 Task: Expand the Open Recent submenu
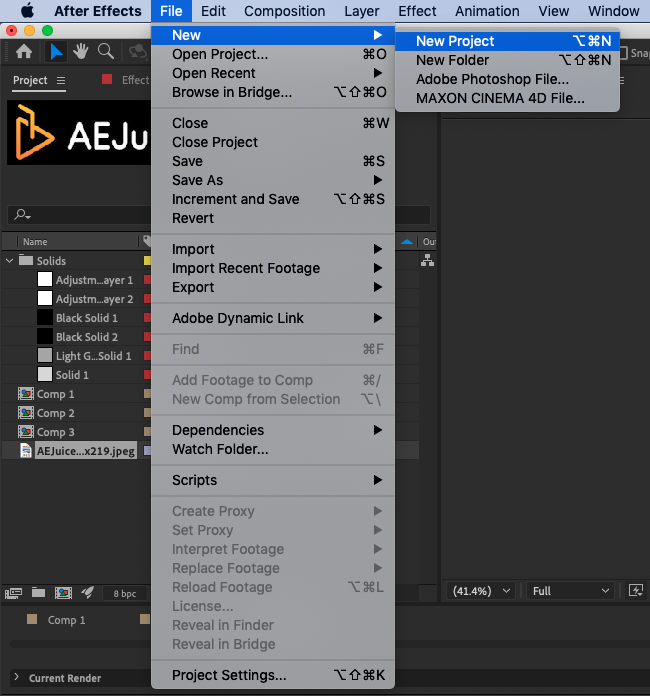[x=273, y=73]
